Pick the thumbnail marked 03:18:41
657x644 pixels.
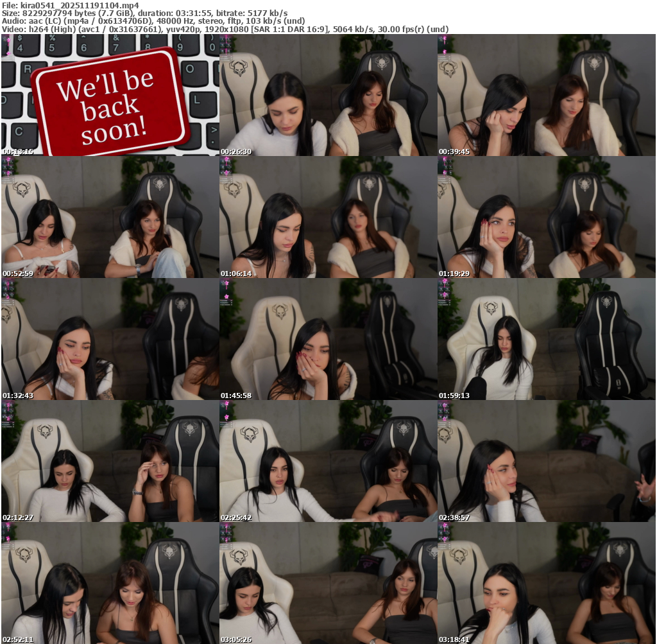(547, 583)
